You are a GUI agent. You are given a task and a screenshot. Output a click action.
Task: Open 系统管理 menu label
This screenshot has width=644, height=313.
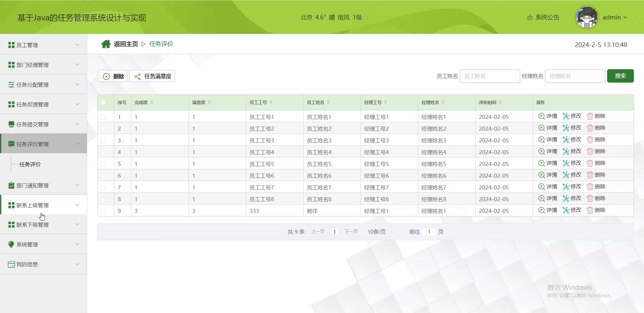27,244
